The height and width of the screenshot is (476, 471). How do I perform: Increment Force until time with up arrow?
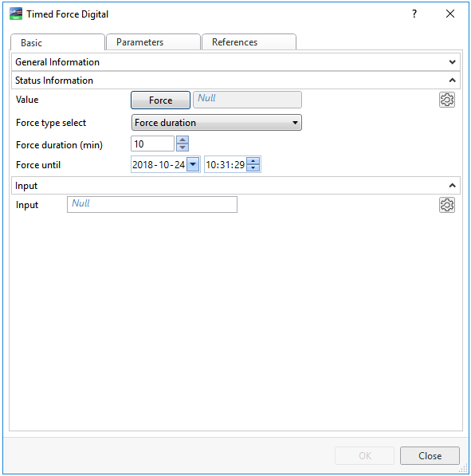tap(253, 161)
